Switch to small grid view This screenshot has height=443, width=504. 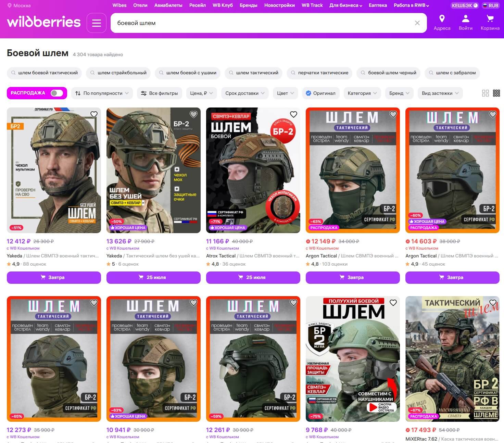(496, 93)
